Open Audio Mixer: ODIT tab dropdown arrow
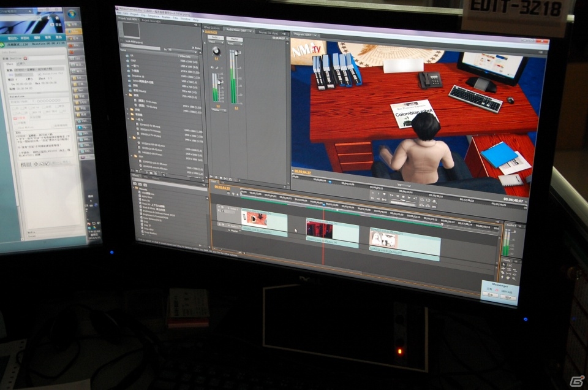The height and width of the screenshot is (390, 588). tap(250, 31)
